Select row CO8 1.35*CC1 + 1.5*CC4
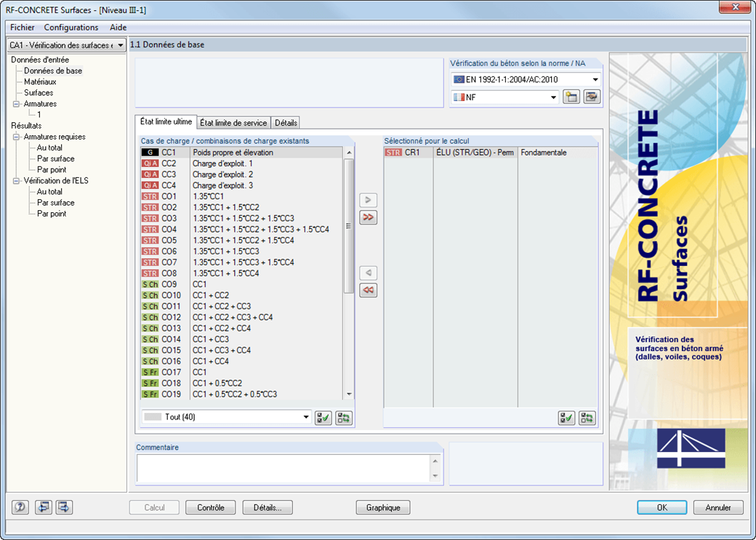The image size is (756, 540). tap(241, 273)
